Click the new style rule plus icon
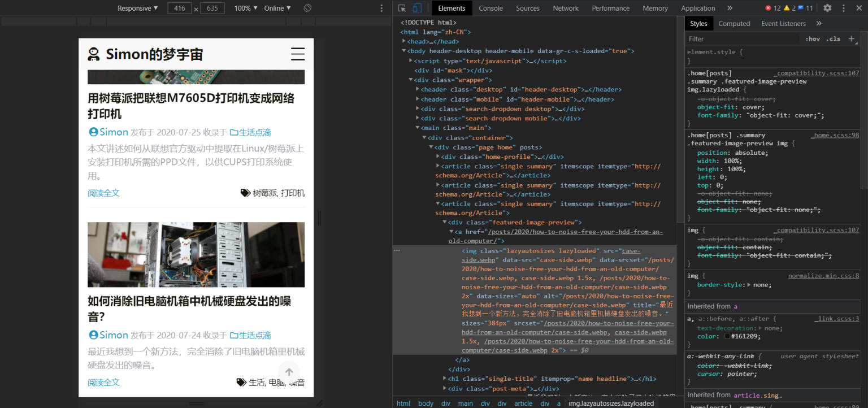The width and height of the screenshot is (868, 408). 852,38
